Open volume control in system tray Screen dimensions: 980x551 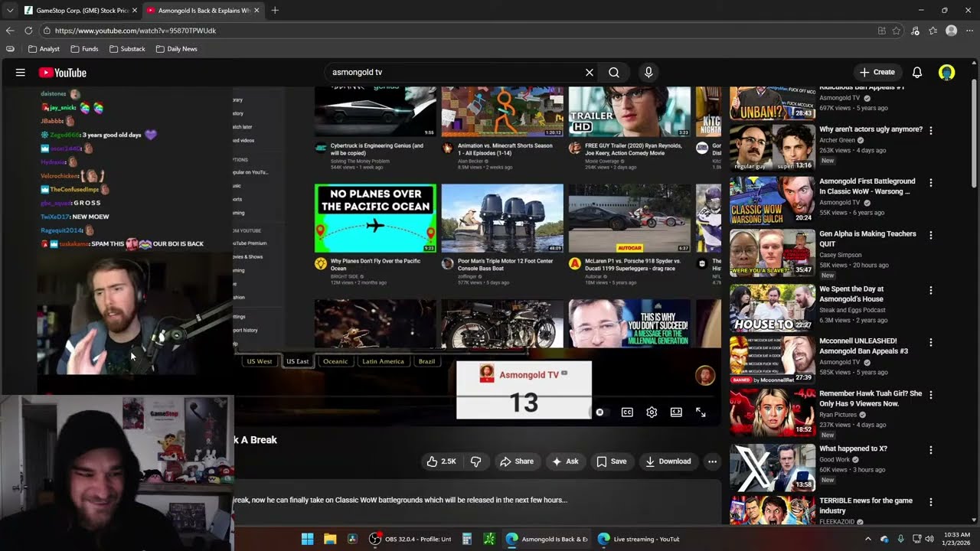929,539
